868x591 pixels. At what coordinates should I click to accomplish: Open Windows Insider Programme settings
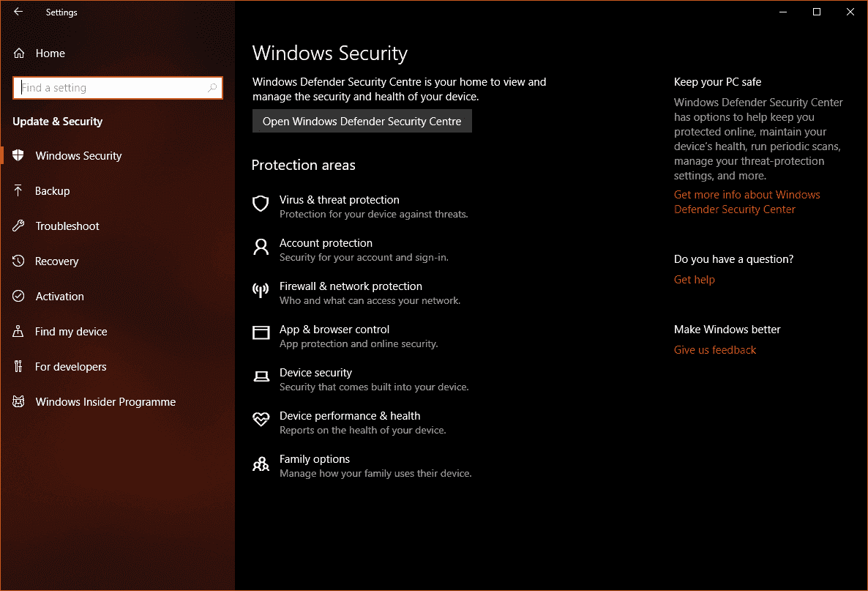[117, 401]
